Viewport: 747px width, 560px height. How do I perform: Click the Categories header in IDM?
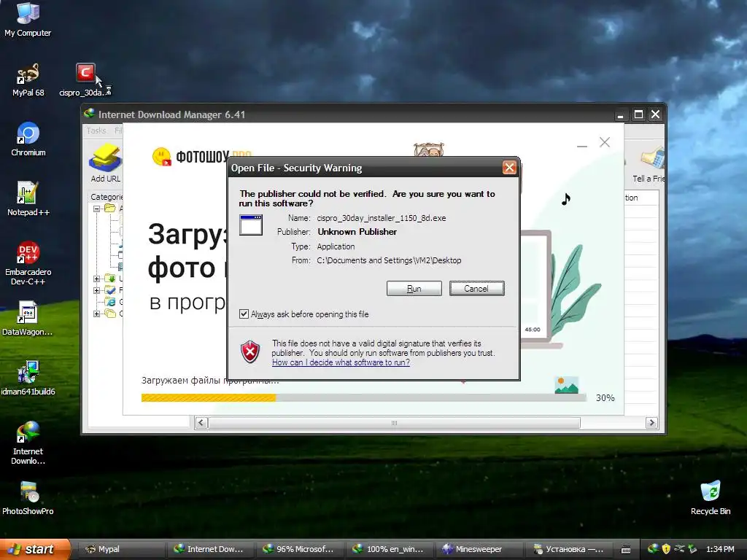coord(107,197)
